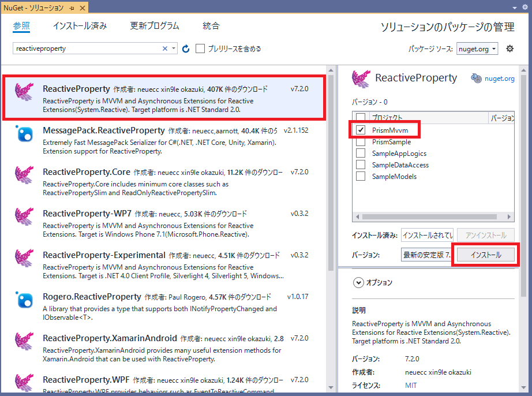Click the ReactiveProperty package logo in details pane
This screenshot has height=396, width=532.
361,79
